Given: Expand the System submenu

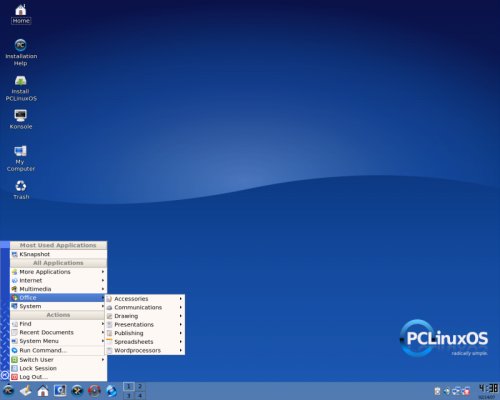Looking at the screenshot, I should click(x=58, y=306).
